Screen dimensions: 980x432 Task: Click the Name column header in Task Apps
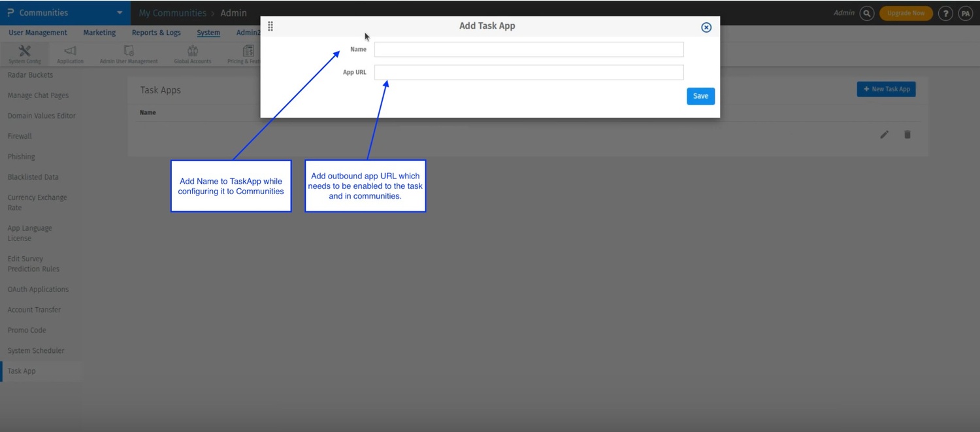click(x=148, y=112)
